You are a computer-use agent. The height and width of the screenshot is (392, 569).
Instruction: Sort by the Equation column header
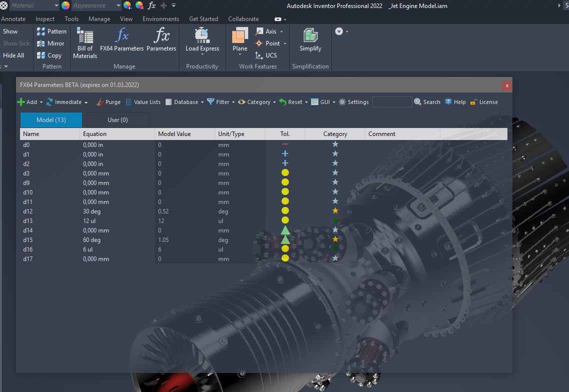(117, 134)
